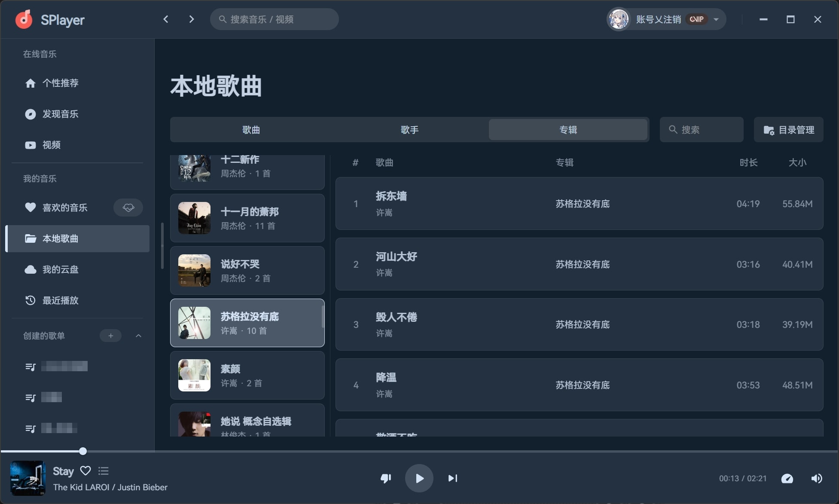The image size is (839, 504).
Task: Open the 视频 videos section
Action: (51, 145)
